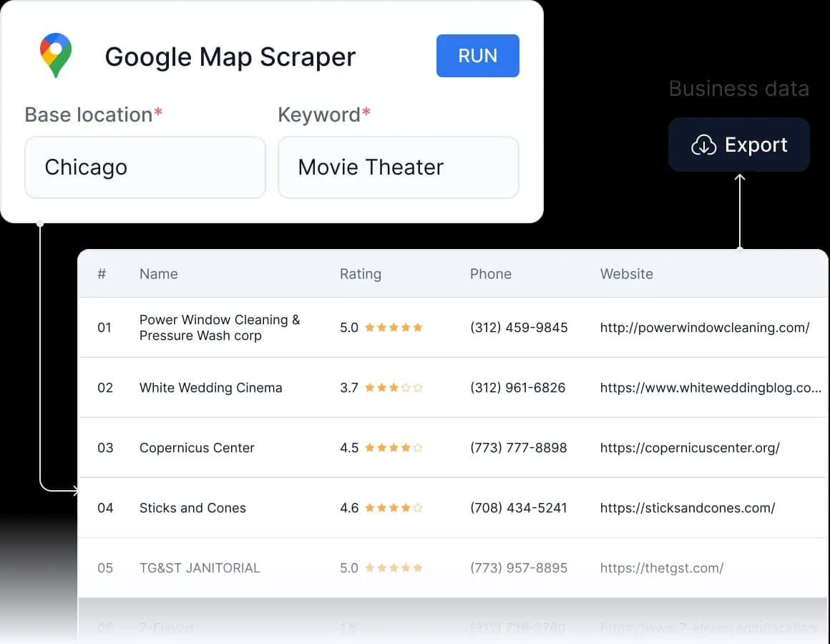Click the Base location label
830x644 pixels.
click(93, 114)
